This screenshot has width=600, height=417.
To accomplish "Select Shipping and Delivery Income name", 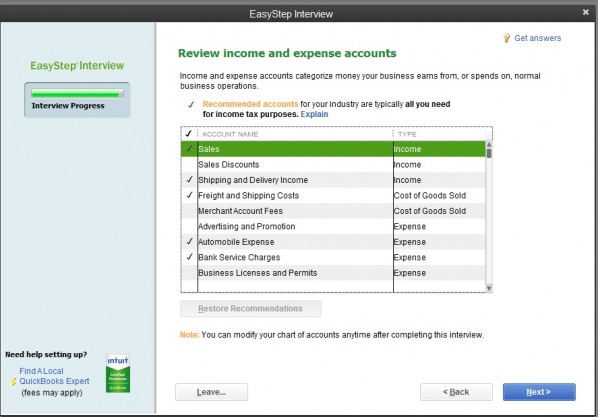I will 253,180.
